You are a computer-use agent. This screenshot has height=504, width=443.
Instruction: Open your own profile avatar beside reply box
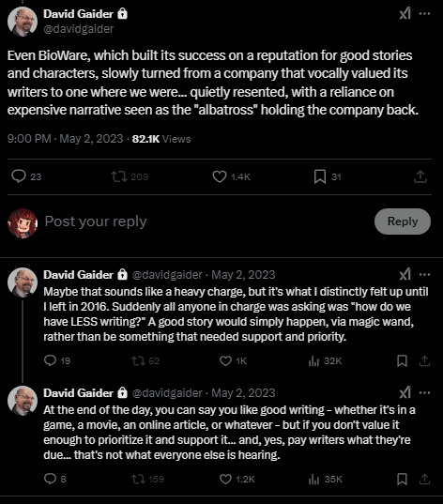click(23, 223)
